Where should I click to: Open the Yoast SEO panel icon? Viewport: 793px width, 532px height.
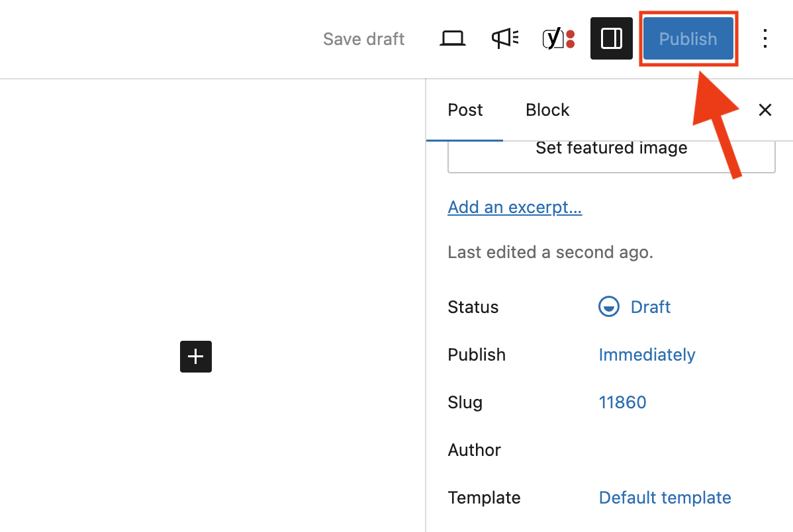coord(558,39)
